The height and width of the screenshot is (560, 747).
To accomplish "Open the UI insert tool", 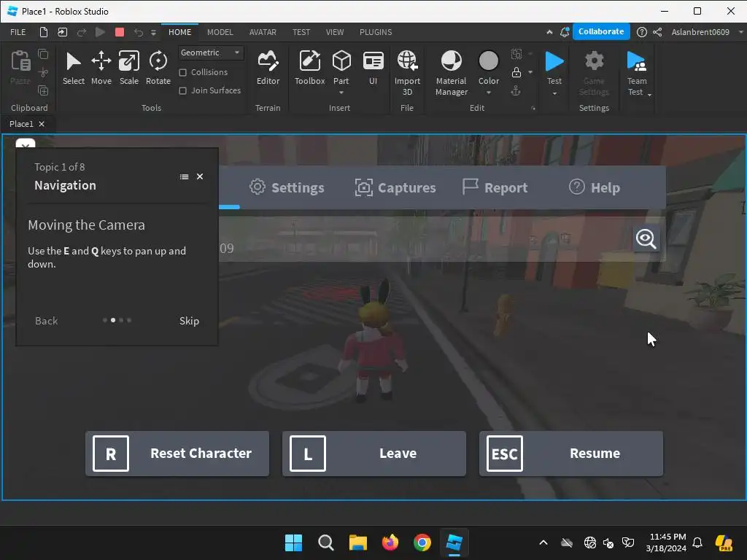I will click(373, 69).
